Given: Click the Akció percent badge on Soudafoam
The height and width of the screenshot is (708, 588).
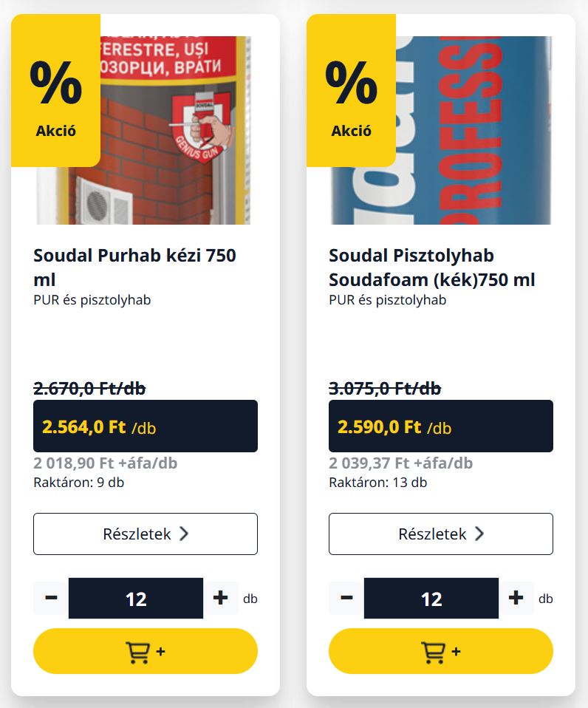Looking at the screenshot, I should [351, 90].
